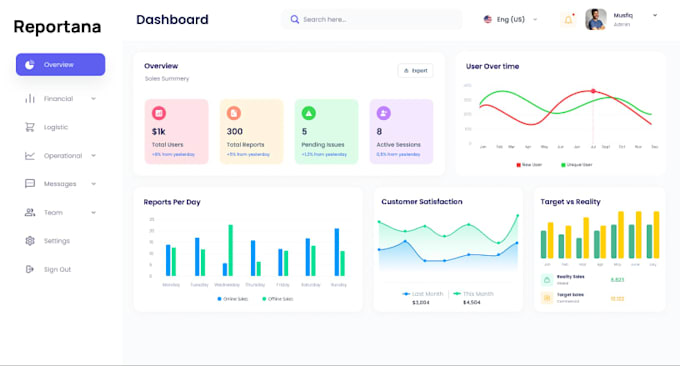The width and height of the screenshot is (680, 366).
Task: Select the $1k Total Users value
Action: click(159, 131)
